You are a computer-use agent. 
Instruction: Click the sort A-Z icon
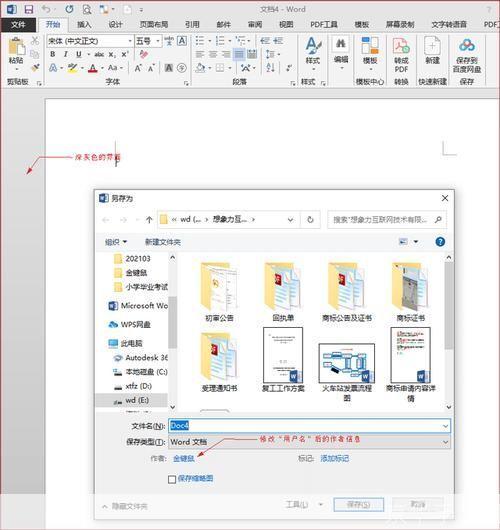[x=270, y=68]
